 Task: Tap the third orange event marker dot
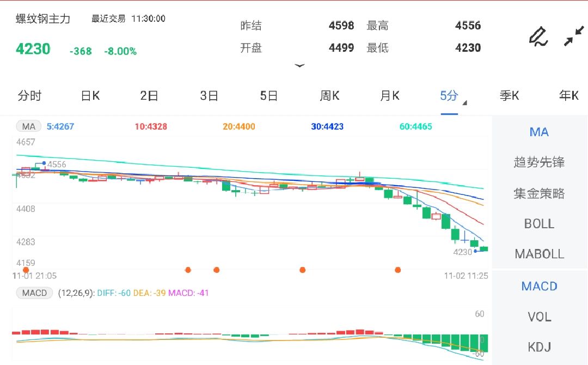click(216, 270)
